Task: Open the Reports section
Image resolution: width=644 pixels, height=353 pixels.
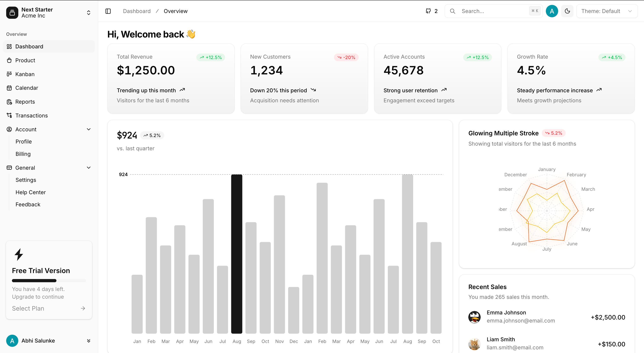Action: click(x=25, y=101)
